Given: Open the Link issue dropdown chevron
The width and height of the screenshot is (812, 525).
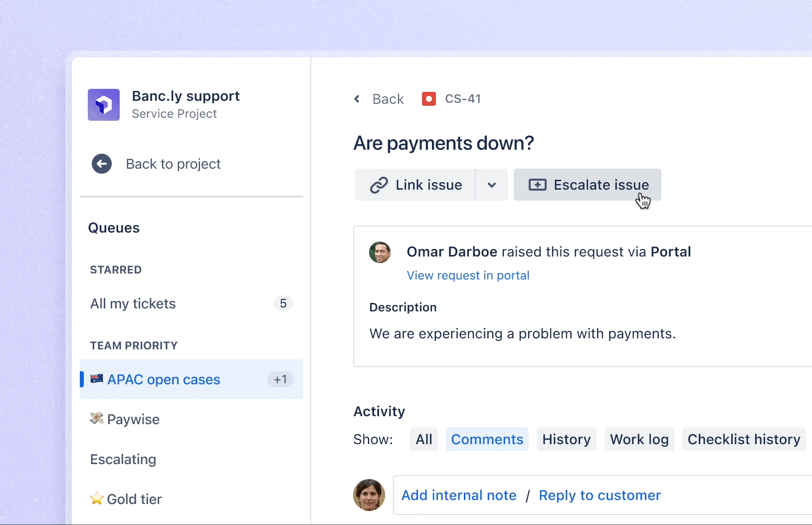Looking at the screenshot, I should click(x=492, y=185).
